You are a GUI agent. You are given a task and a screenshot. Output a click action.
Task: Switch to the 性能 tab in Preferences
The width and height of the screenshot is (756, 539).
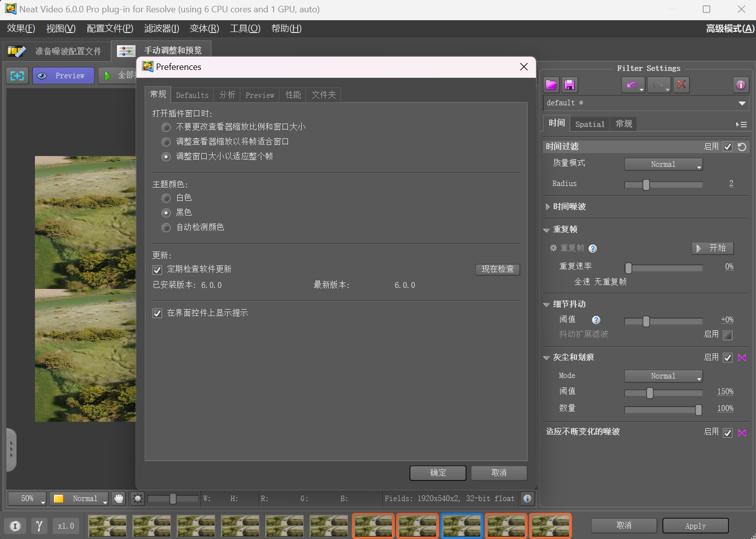[293, 95]
